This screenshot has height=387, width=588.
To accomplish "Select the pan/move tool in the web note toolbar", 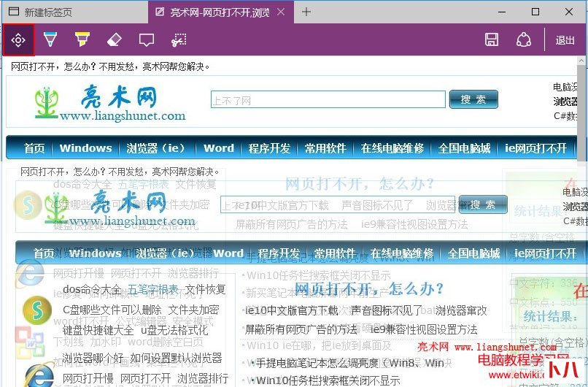I will (x=18, y=39).
